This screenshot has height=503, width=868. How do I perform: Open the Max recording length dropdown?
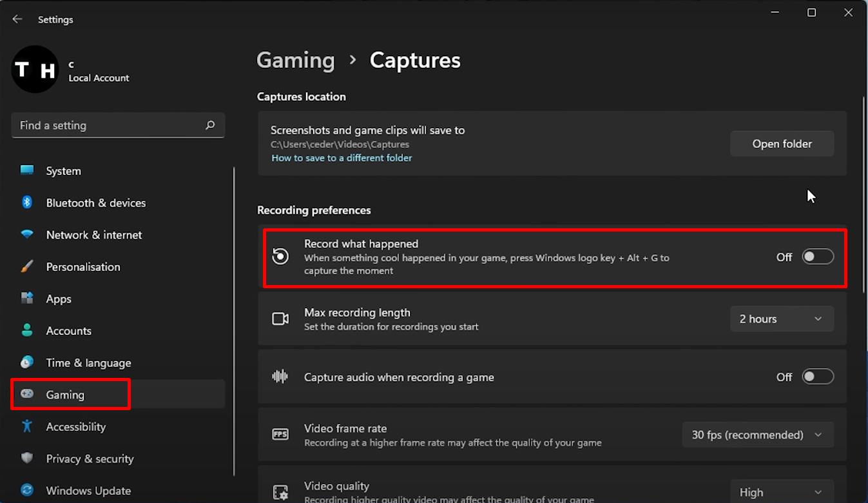782,319
